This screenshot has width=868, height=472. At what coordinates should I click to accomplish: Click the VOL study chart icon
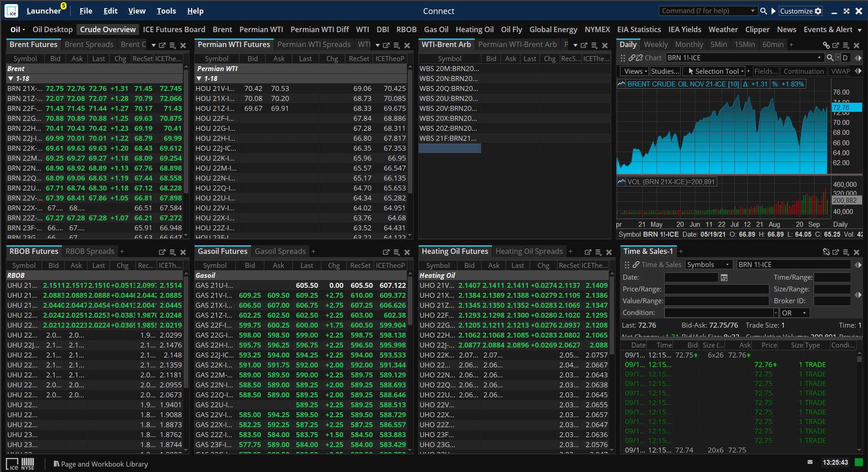click(x=621, y=181)
